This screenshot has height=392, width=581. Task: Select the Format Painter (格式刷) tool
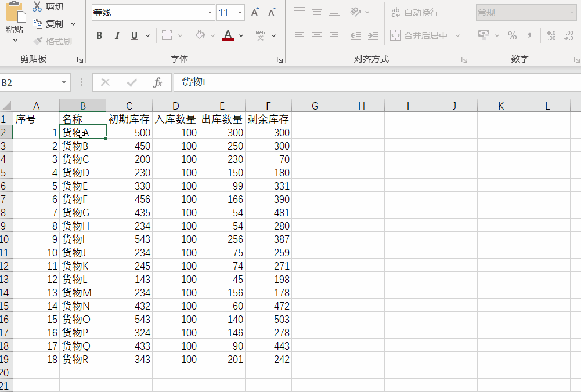tap(52, 41)
